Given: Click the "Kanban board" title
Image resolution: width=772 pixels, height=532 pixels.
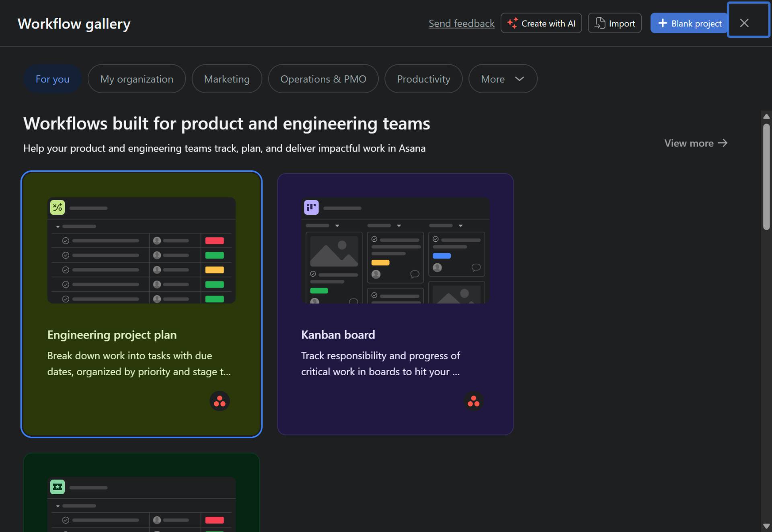Looking at the screenshot, I should 338,335.
